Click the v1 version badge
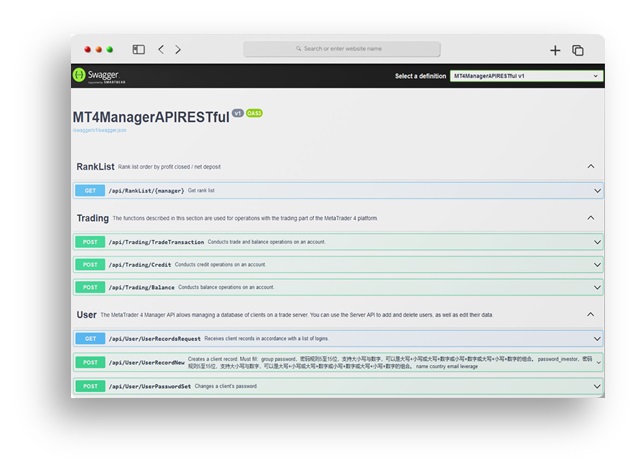Image resolution: width=639 pixels, height=469 pixels. 238,113
